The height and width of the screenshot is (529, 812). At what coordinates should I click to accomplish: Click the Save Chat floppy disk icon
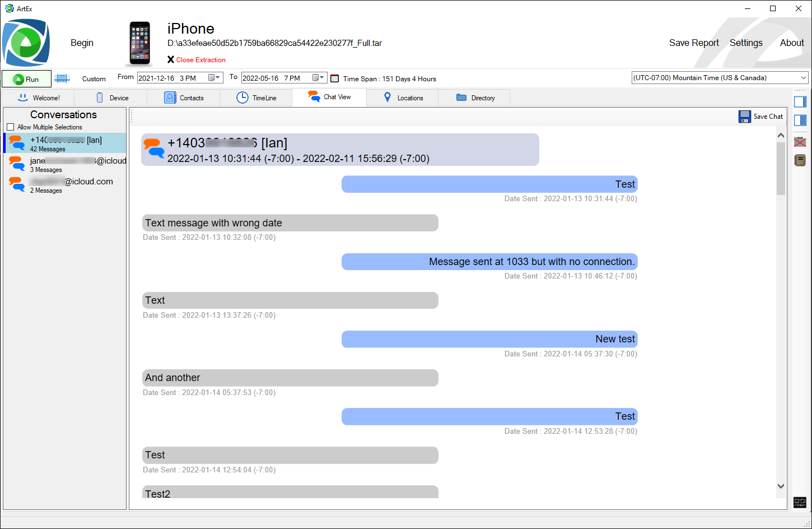coord(744,117)
